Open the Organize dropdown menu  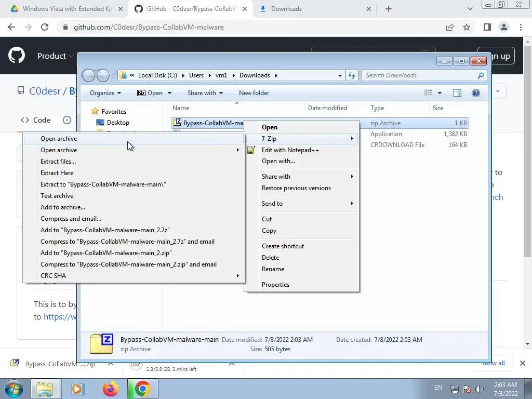[105, 93]
